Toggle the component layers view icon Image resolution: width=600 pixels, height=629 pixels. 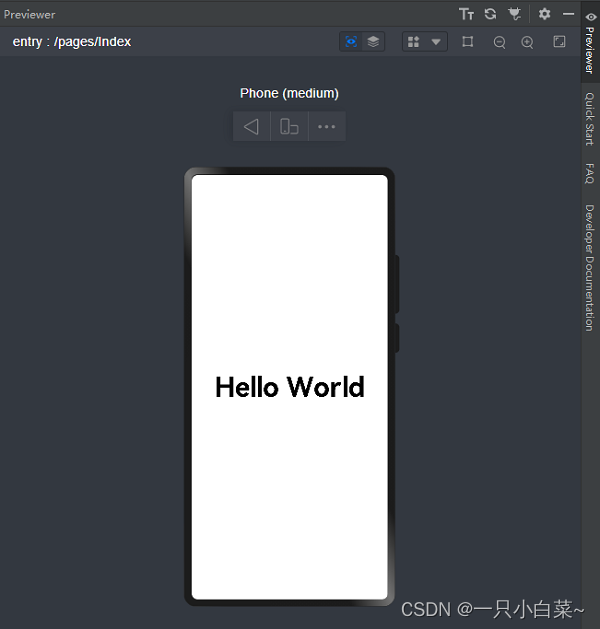[373, 42]
